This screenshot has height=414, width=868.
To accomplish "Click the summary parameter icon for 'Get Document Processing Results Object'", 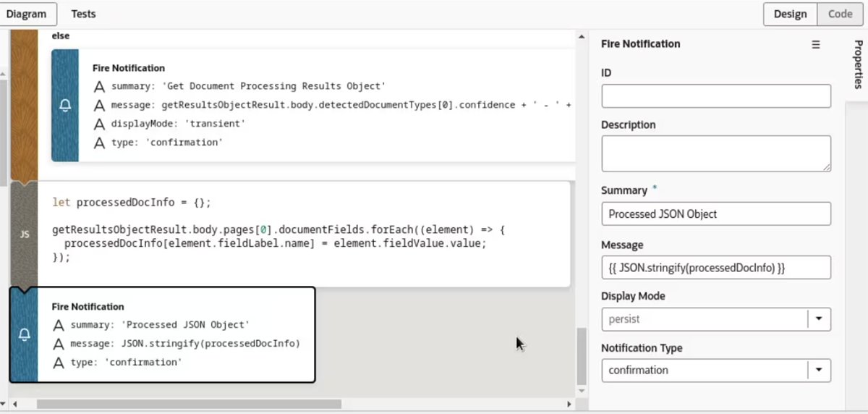I will click(x=100, y=87).
